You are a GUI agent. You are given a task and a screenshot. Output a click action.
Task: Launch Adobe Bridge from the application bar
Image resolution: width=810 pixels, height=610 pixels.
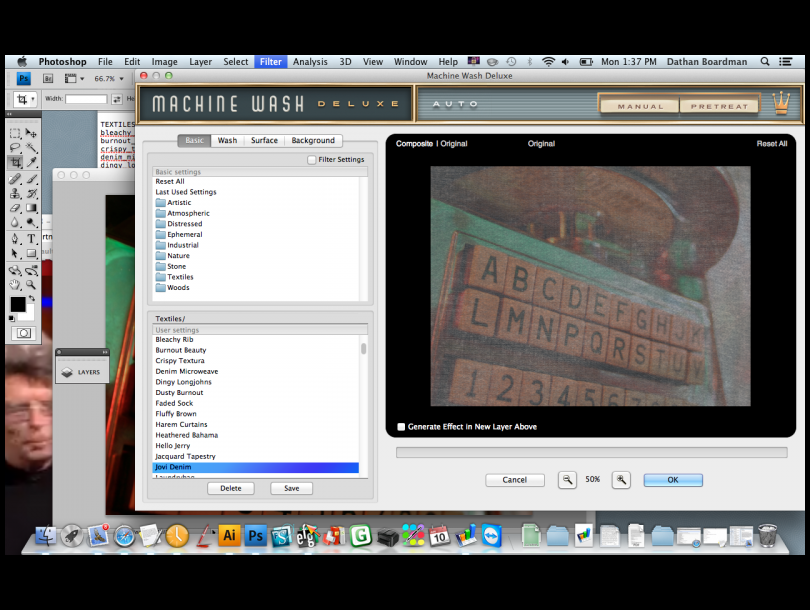48,79
